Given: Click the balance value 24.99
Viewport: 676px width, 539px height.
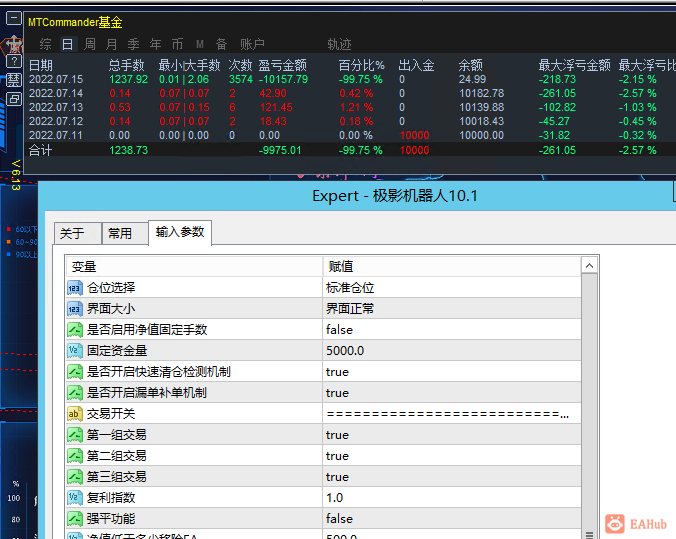Looking at the screenshot, I should point(473,79).
